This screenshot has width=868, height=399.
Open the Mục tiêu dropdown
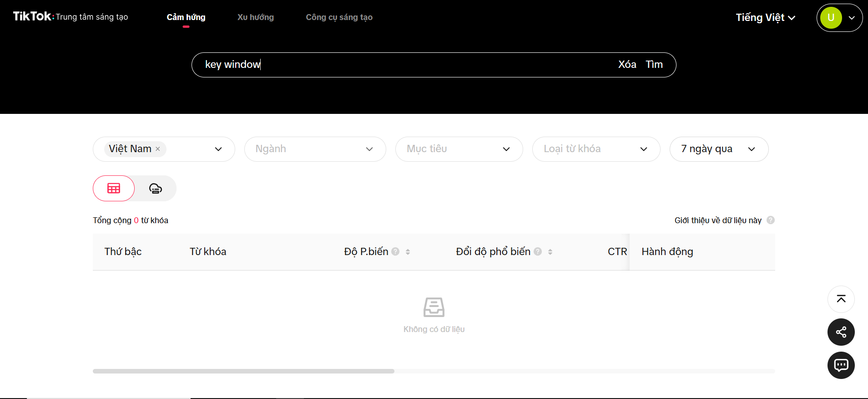click(459, 149)
